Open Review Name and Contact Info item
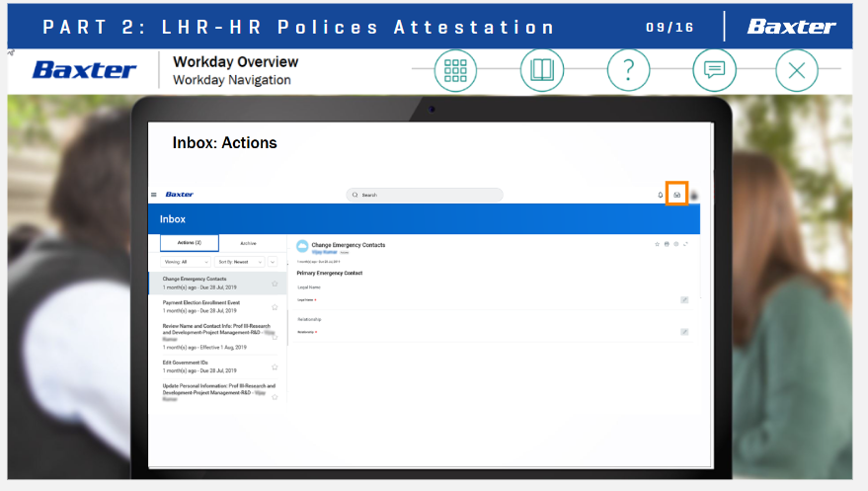The image size is (868, 491). click(217, 337)
